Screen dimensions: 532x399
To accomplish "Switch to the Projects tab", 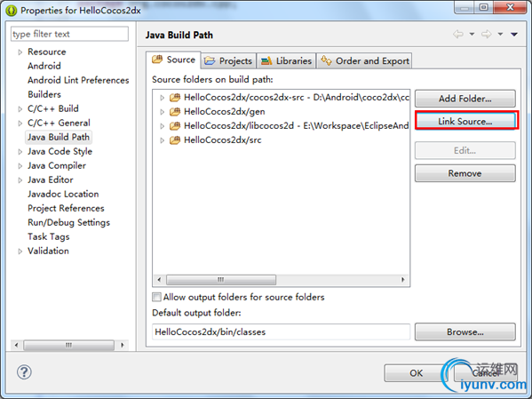I will (229, 60).
